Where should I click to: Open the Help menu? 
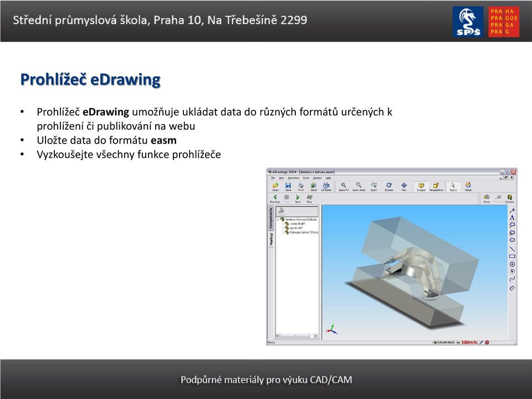point(328,178)
